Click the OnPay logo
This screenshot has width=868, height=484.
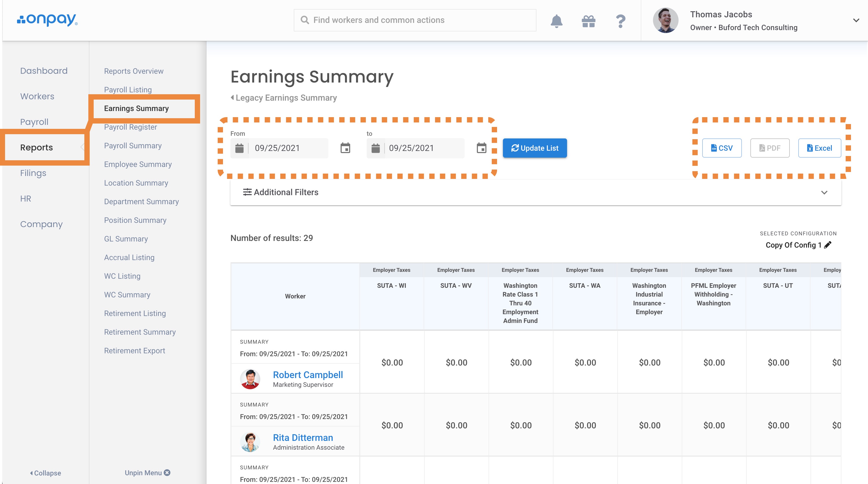click(48, 20)
